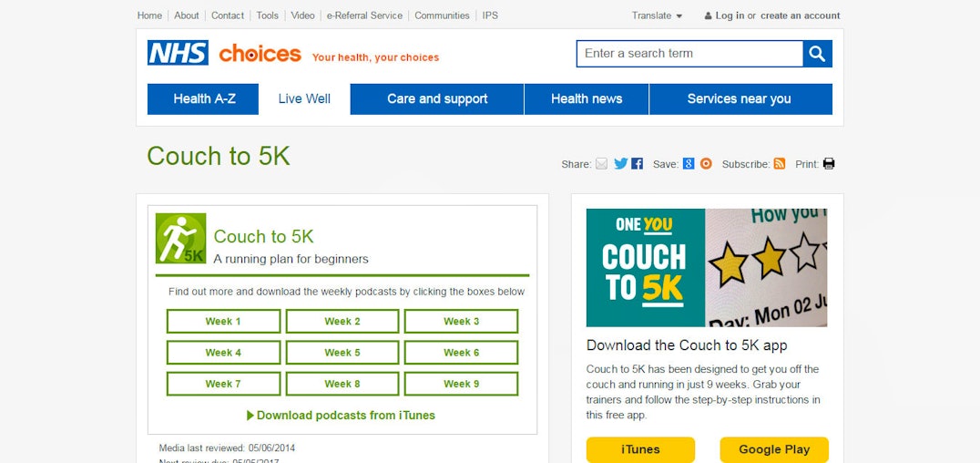
Task: Select the Week 1 podcast box
Action: 223,322
